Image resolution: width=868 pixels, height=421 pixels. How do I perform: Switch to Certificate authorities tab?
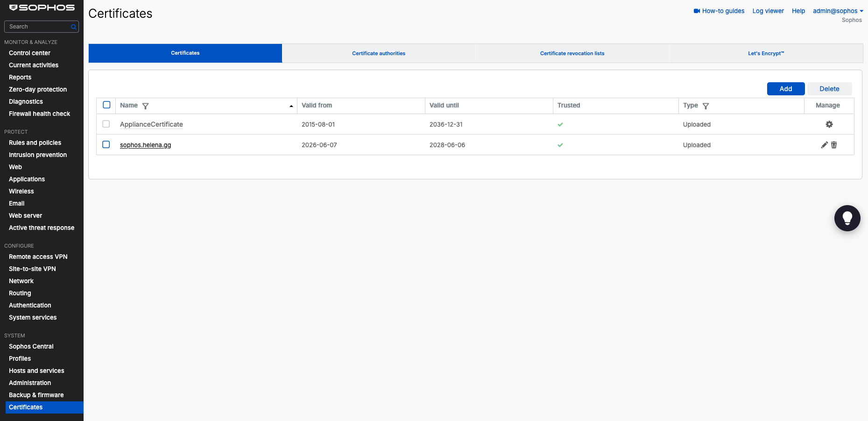pyautogui.click(x=379, y=53)
